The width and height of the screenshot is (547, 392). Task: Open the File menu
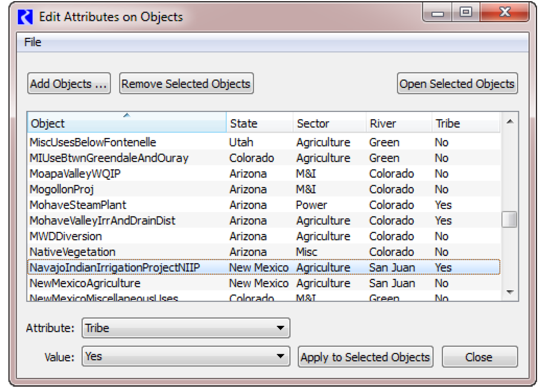33,42
